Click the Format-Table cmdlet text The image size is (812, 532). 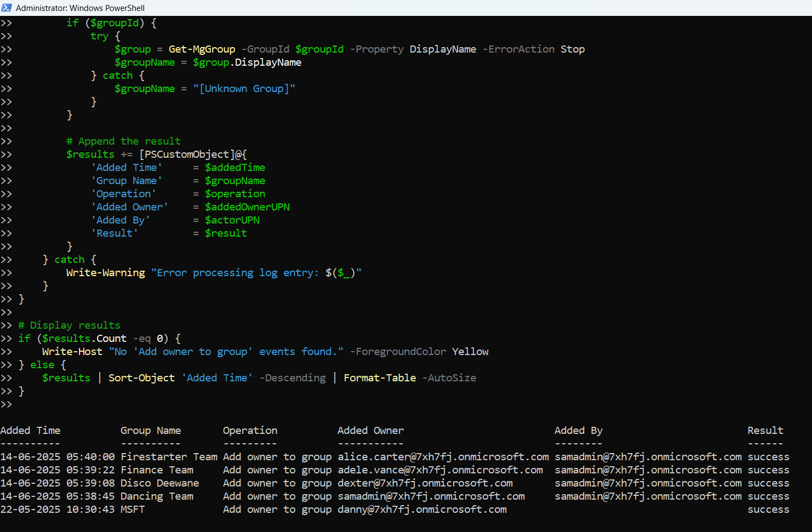click(380, 378)
